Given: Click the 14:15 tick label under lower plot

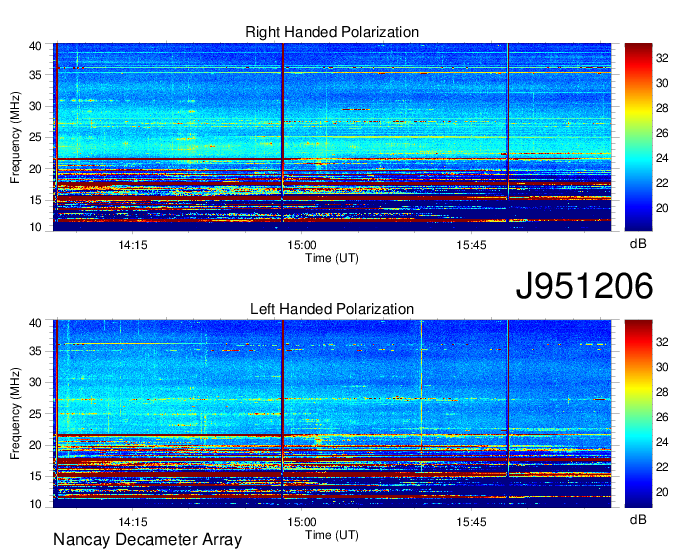Looking at the screenshot, I should [133, 522].
